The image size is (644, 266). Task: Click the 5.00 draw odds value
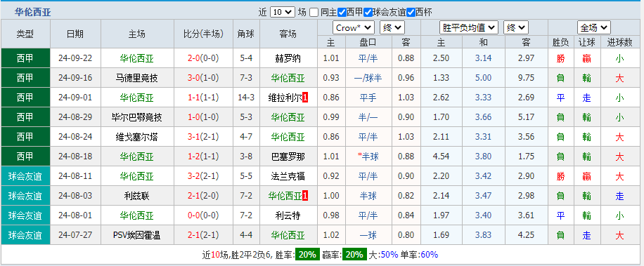click(484, 79)
